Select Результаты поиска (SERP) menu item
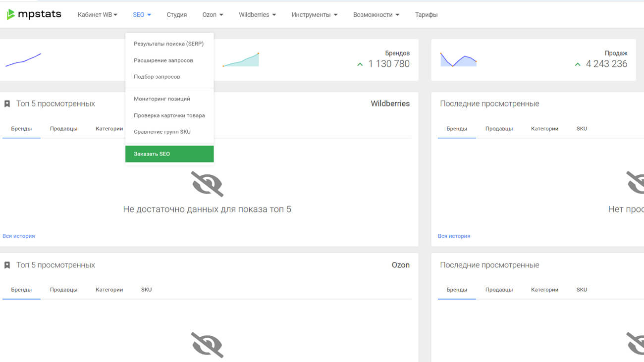This screenshot has width=644, height=362. [x=168, y=44]
